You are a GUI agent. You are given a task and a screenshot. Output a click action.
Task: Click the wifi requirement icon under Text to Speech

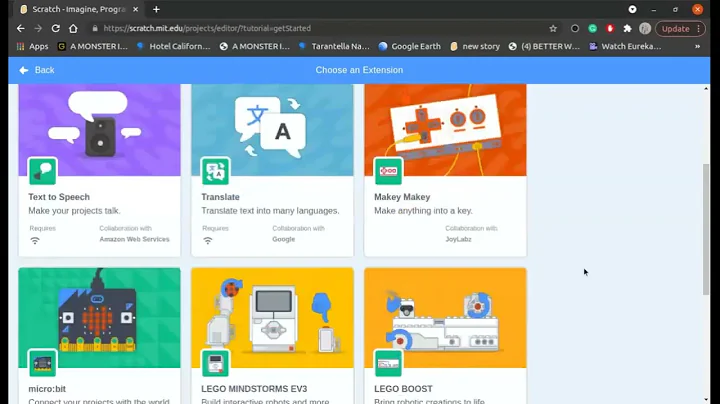click(35, 241)
